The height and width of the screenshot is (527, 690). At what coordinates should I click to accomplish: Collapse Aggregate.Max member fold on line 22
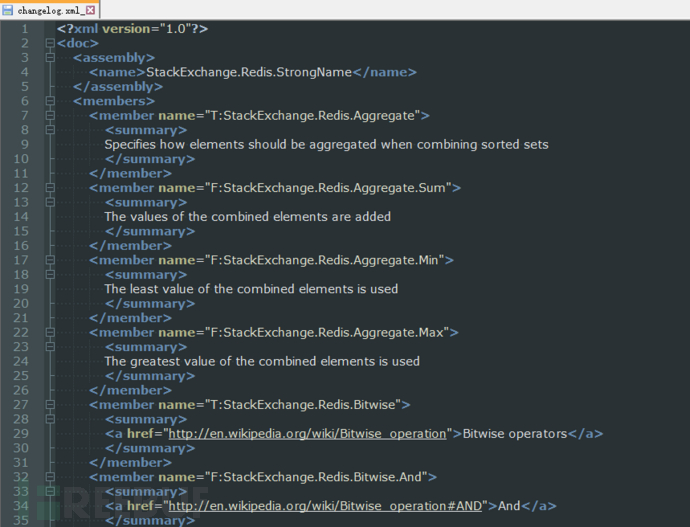point(50,333)
